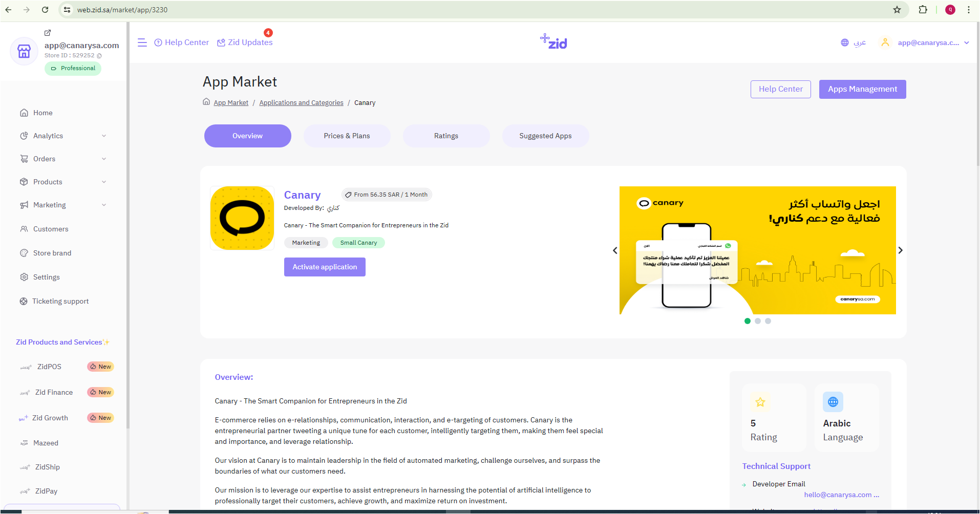Image resolution: width=980 pixels, height=514 pixels.
Task: Click developer email hello@canarysa.com
Action: point(841,495)
